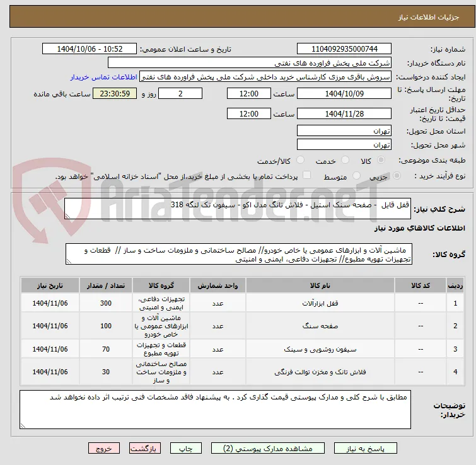Viewport: 476px width, 465px height.
Task: Click the صفحه سنگ item name cell
Action: click(320, 326)
